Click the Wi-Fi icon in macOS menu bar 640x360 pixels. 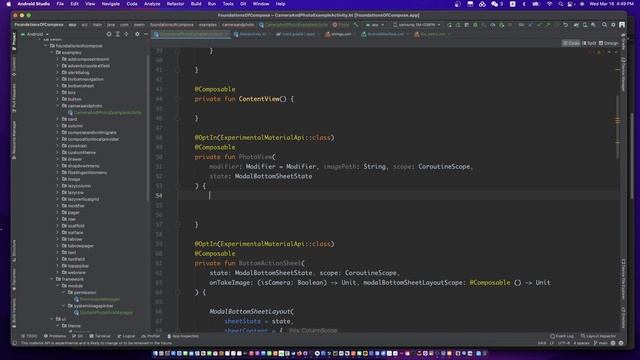(x=549, y=4)
